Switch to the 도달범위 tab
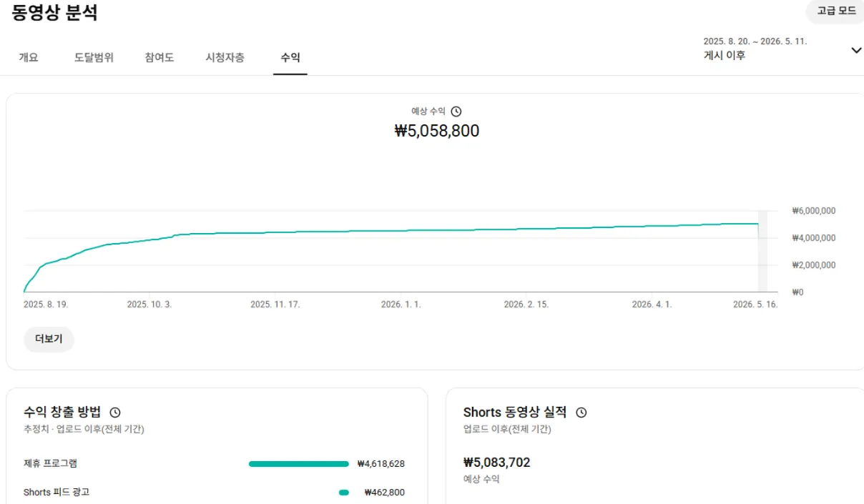This screenshot has height=504, width=864. point(94,58)
